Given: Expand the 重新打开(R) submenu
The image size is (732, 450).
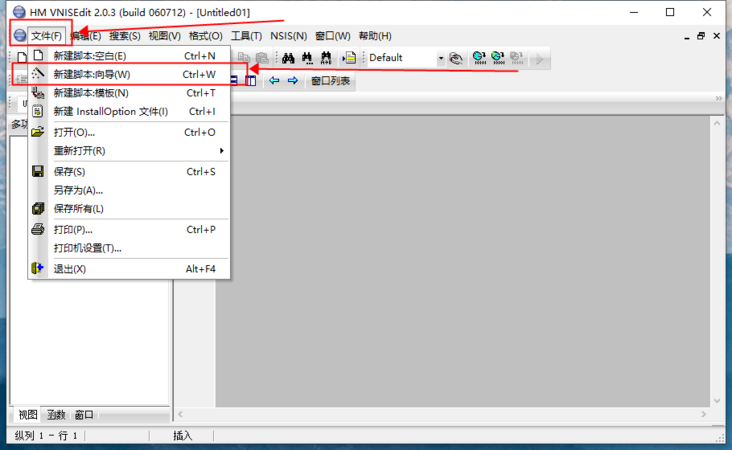Looking at the screenshot, I should coord(129,151).
